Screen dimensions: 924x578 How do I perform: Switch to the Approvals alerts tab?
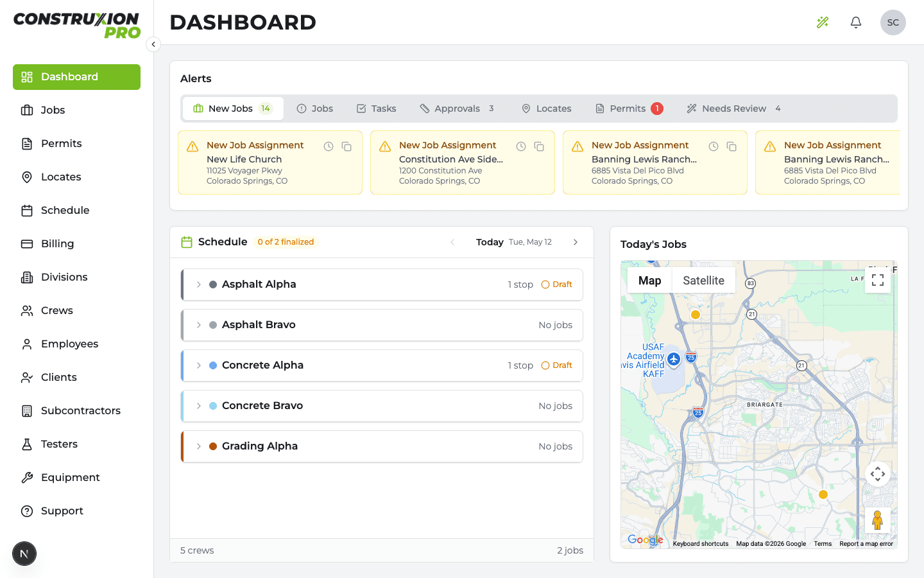(457, 109)
